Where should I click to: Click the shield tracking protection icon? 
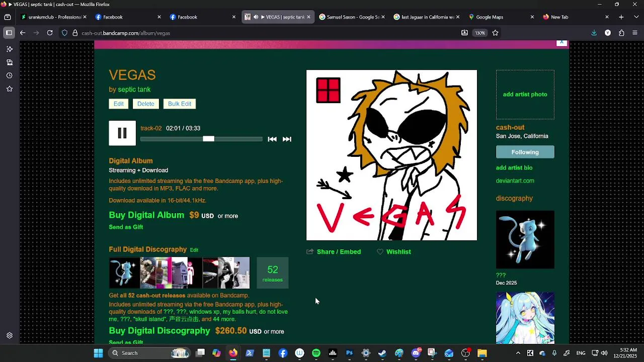(x=64, y=33)
